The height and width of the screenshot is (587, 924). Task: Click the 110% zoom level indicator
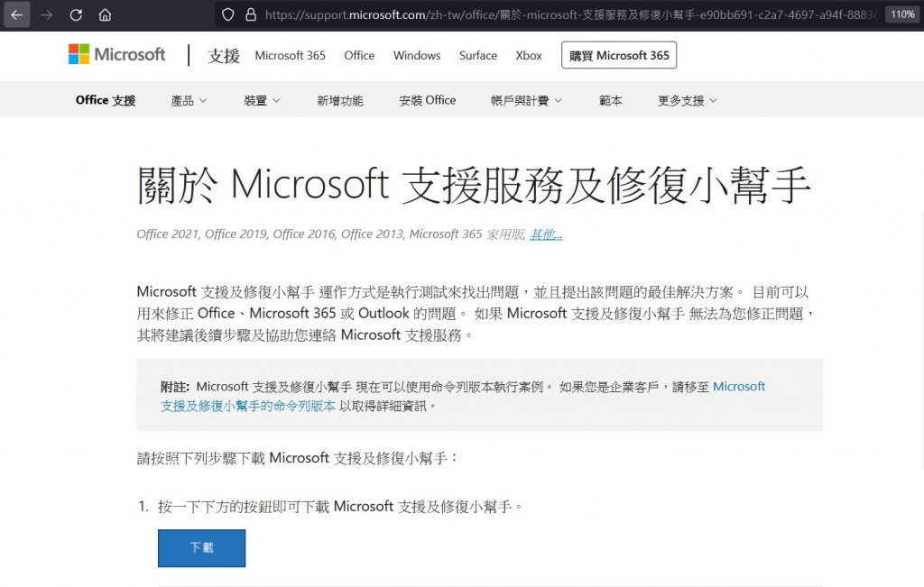click(902, 14)
